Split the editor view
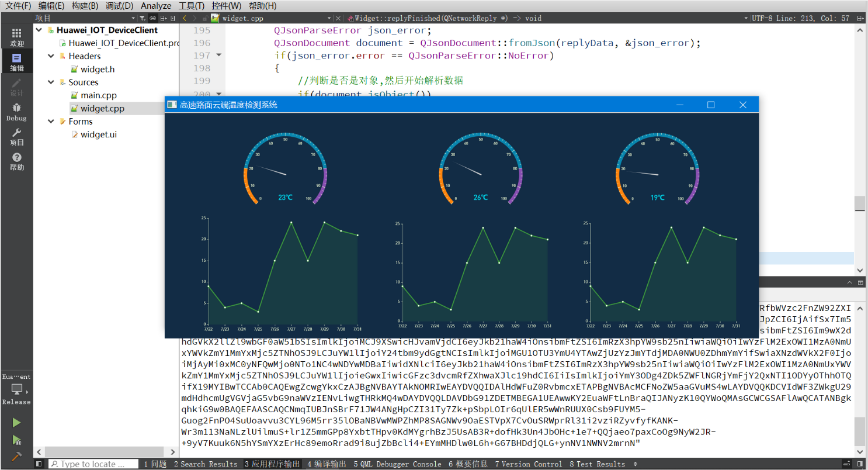This screenshot has height=470, width=868. [860, 18]
